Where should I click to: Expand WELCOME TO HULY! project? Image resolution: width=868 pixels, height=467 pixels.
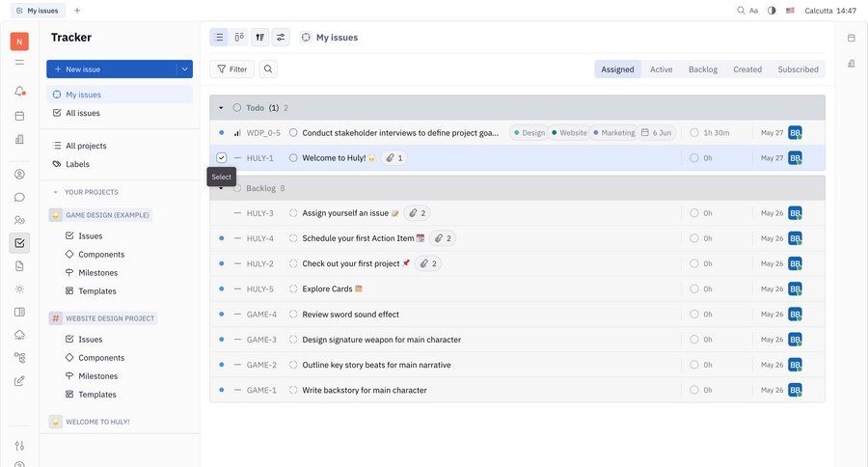tap(90, 422)
